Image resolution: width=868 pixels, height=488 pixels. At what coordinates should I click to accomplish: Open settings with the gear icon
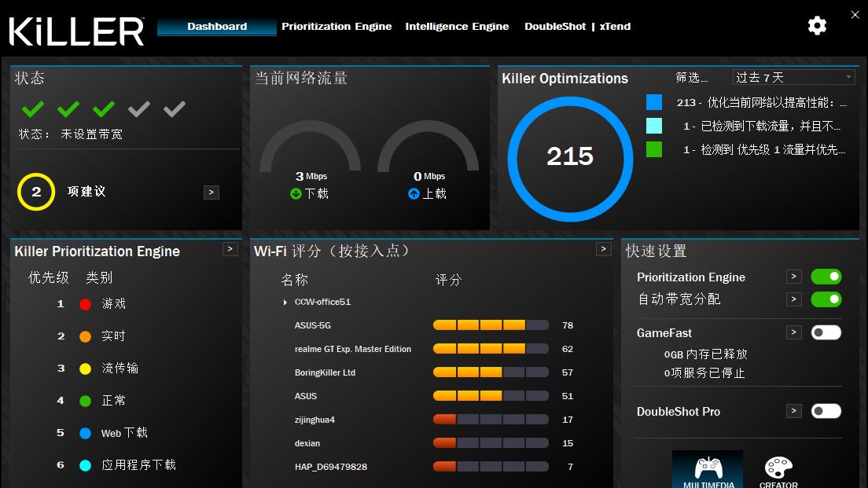click(x=817, y=25)
